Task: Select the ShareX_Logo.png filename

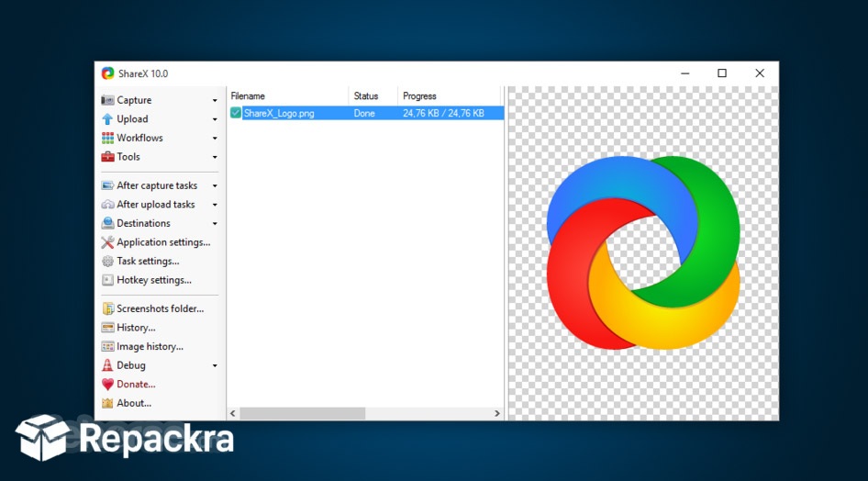Action: click(x=279, y=113)
